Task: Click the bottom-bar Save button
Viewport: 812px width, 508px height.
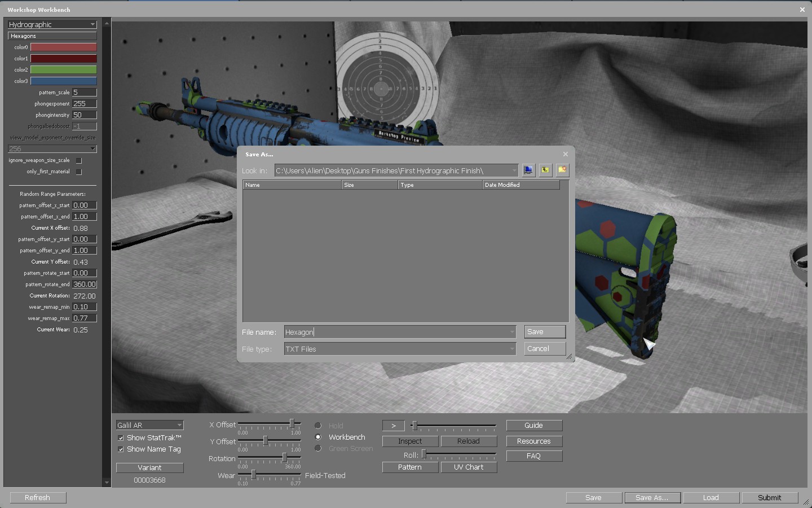Action: 594,497
